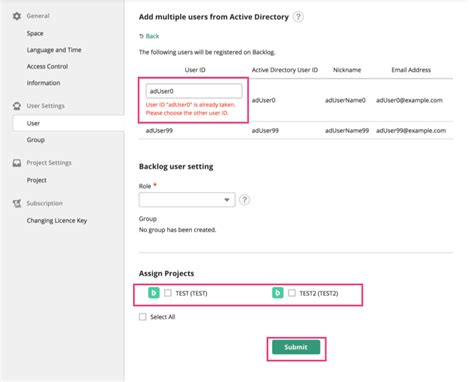Open help icon beside page title
474x382 pixels.
tap(298, 17)
